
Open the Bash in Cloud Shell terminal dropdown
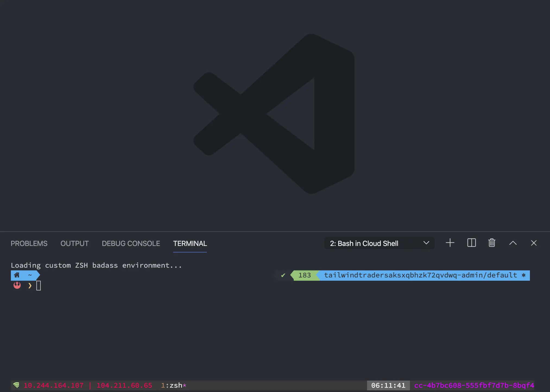[x=379, y=243]
